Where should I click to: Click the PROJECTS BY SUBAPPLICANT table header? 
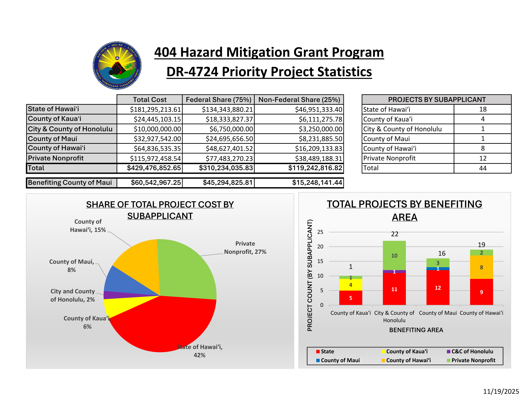[x=437, y=100]
